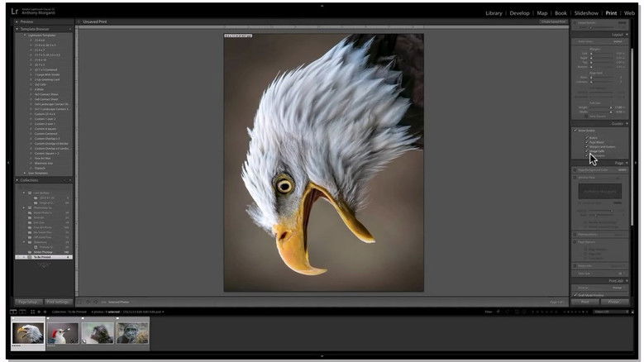Viewport: 644px width, 362px height.
Task: Click the top module bar hide arrow
Action: [322, 5]
